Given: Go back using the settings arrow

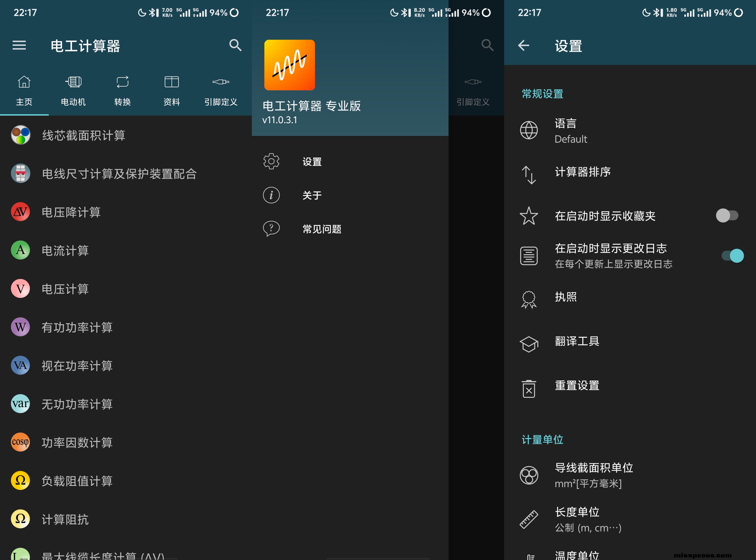Looking at the screenshot, I should 523,45.
